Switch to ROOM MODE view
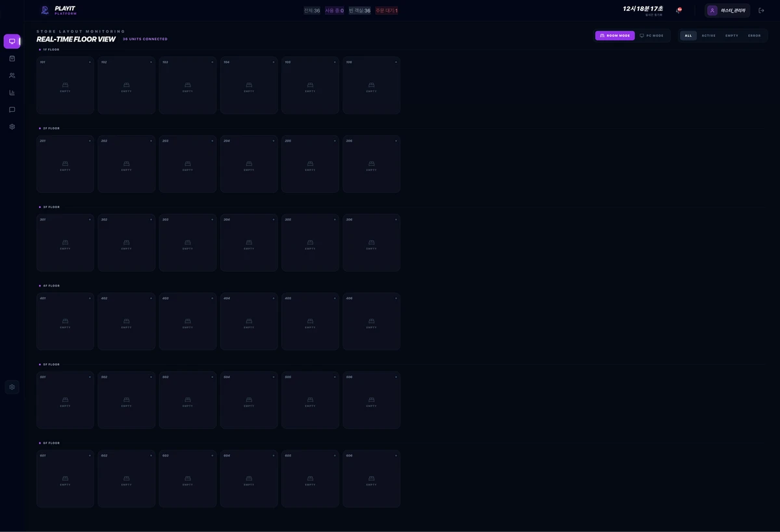Image resolution: width=780 pixels, height=532 pixels. pyautogui.click(x=614, y=36)
